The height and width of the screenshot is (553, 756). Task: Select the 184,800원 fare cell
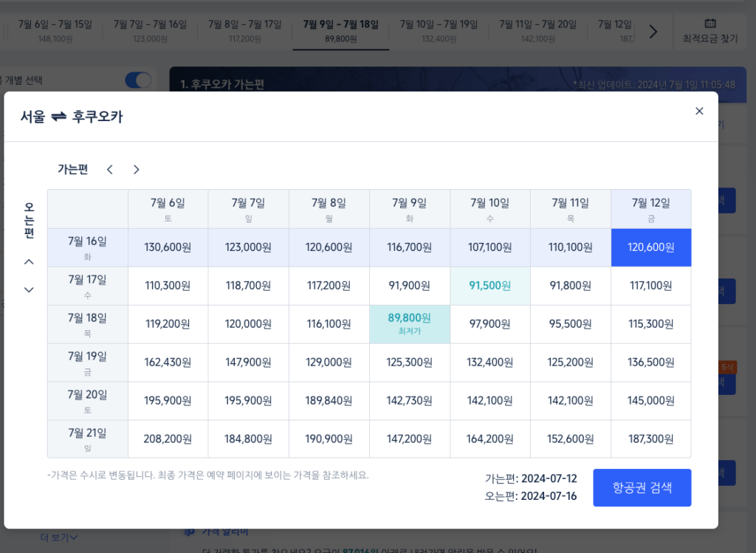click(x=248, y=439)
